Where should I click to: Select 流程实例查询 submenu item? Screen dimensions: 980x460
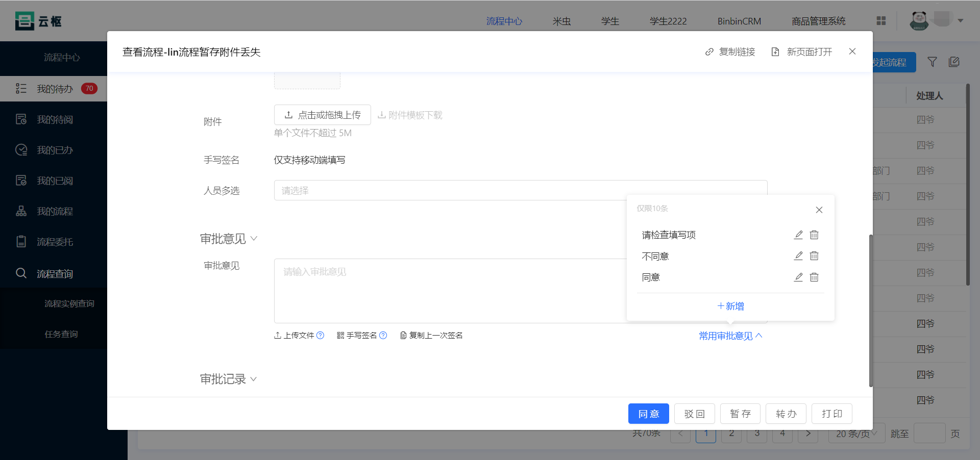[69, 303]
